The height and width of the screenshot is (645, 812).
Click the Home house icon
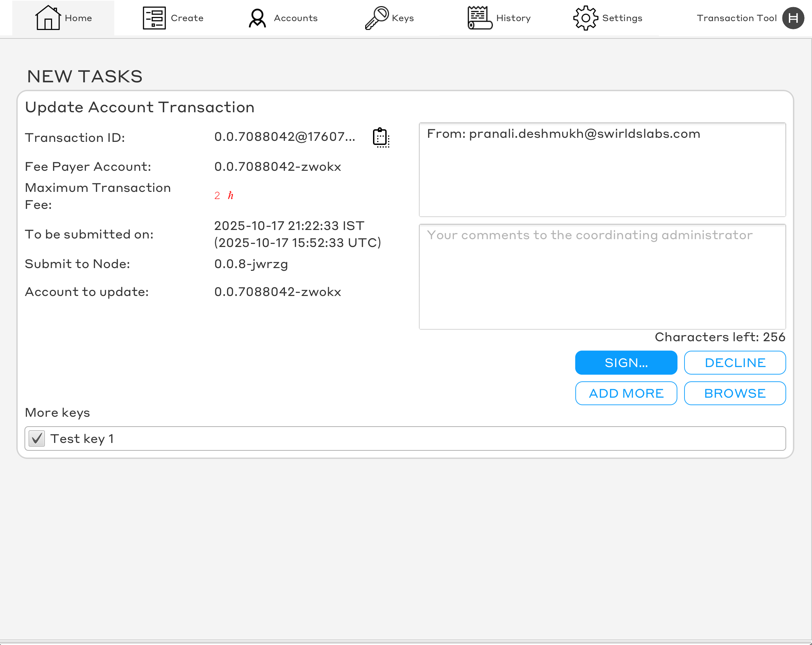point(48,18)
